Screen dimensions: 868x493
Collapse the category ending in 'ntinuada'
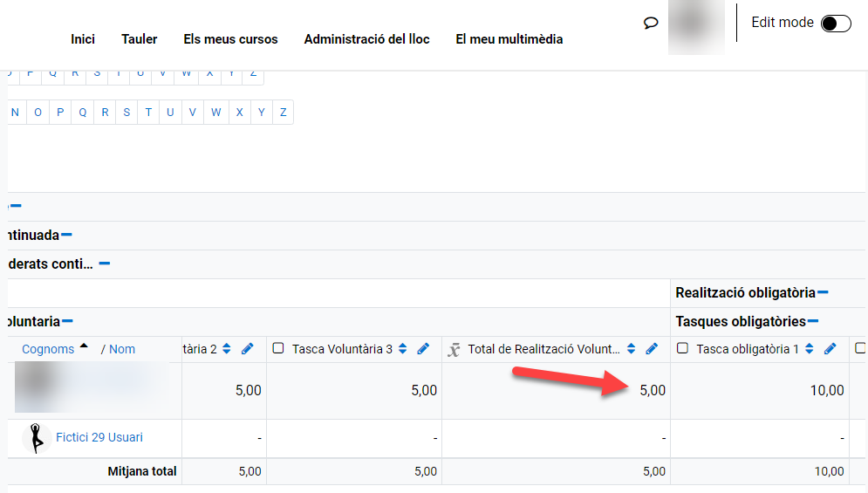click(66, 235)
